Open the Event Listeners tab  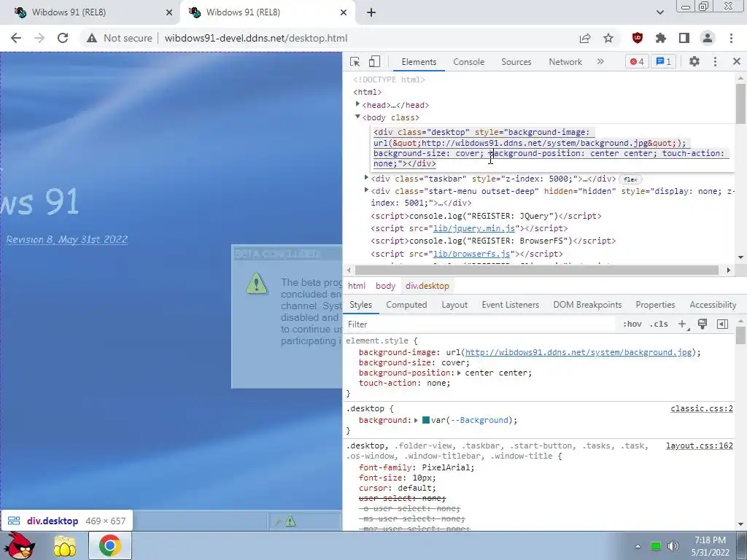pos(510,305)
